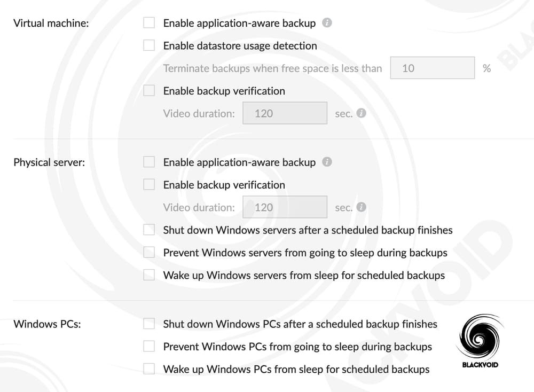Click the info icon beside virtual machine application-aware backup
The height and width of the screenshot is (392, 534).
click(327, 22)
